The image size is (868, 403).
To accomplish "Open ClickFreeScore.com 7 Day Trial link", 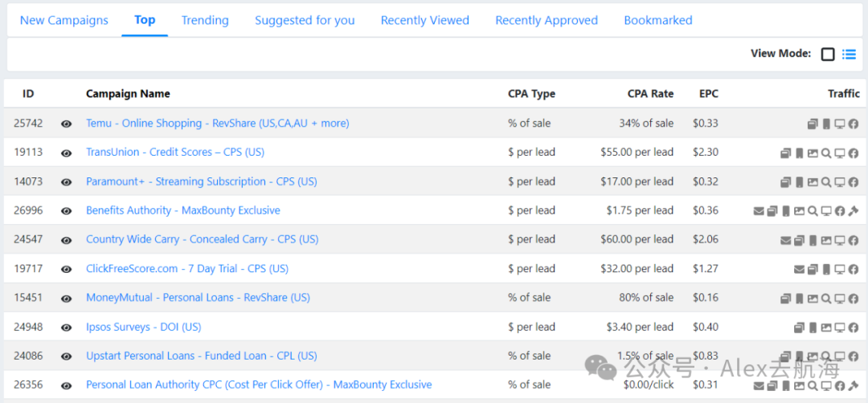I will click(187, 269).
